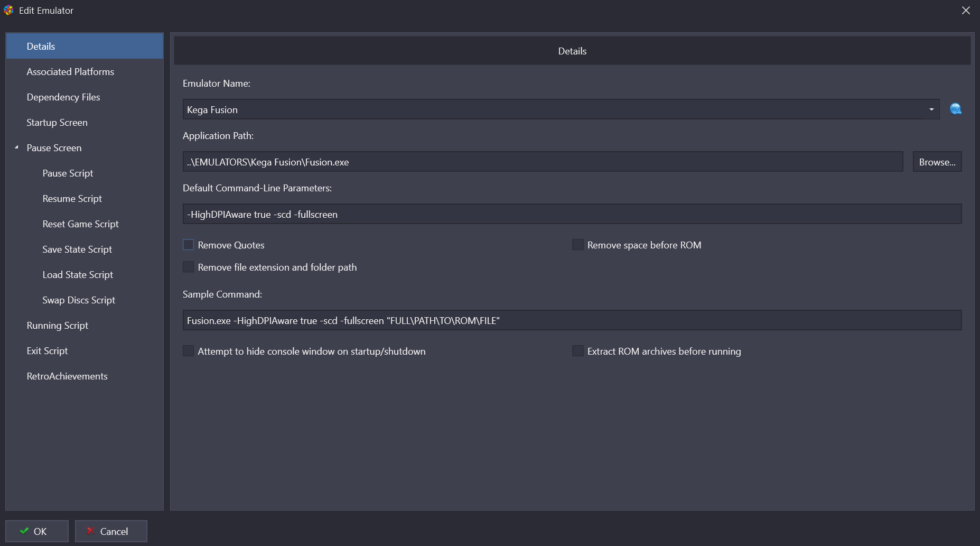Tick Remove space before ROM checkbox
The width and height of the screenshot is (980, 546).
578,245
